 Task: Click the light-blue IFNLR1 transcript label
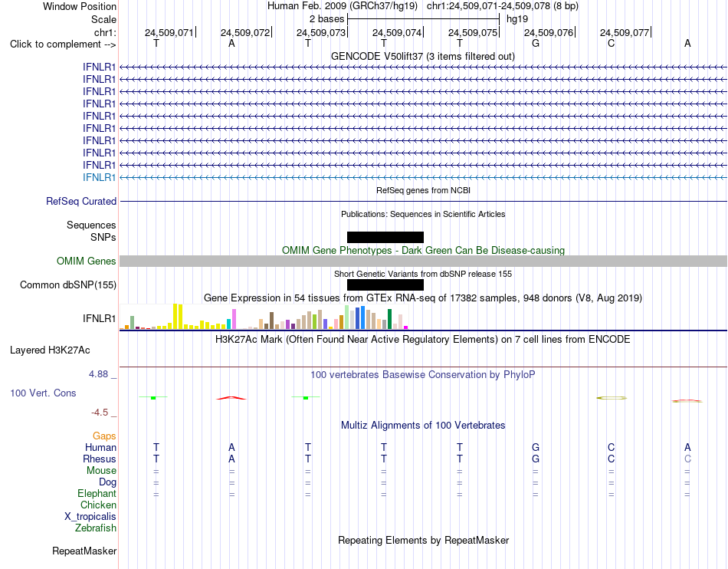[x=100, y=177]
